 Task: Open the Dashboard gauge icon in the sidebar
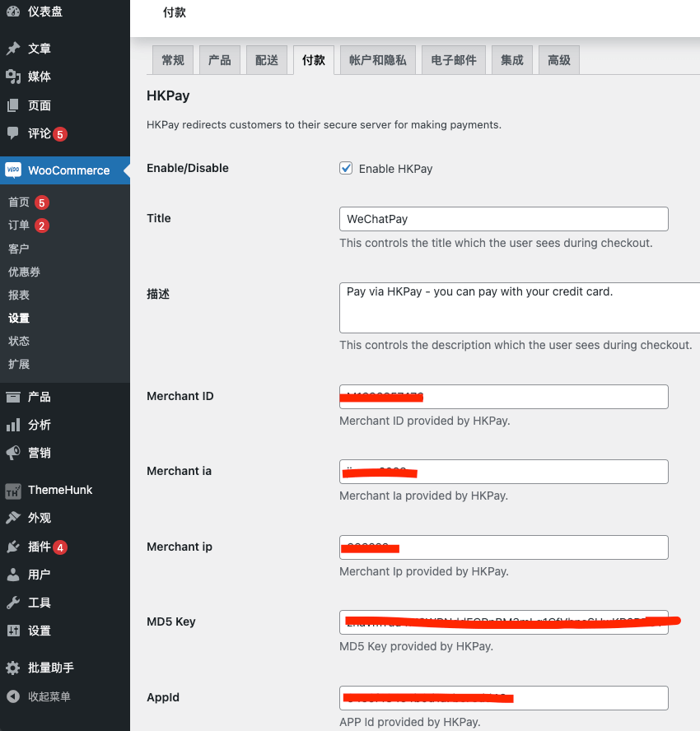pyautogui.click(x=13, y=12)
